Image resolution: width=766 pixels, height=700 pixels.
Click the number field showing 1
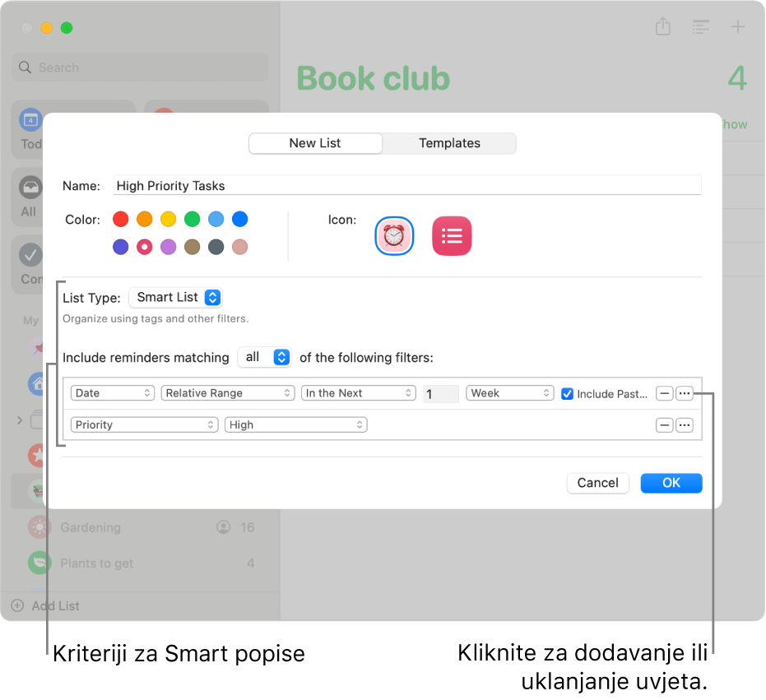(441, 393)
